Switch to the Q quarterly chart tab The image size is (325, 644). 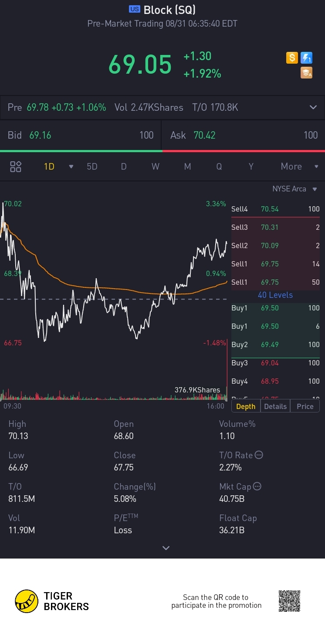(219, 167)
